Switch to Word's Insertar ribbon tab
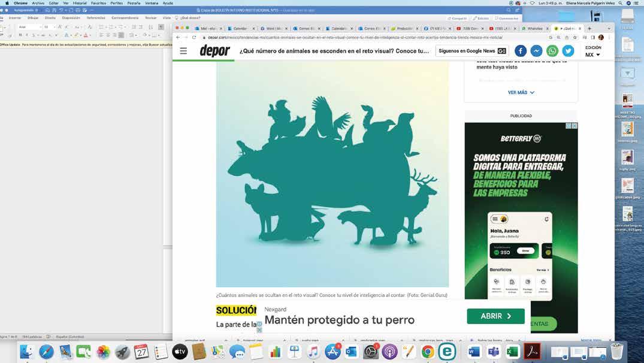Image resolution: width=644 pixels, height=363 pixels. [15, 18]
